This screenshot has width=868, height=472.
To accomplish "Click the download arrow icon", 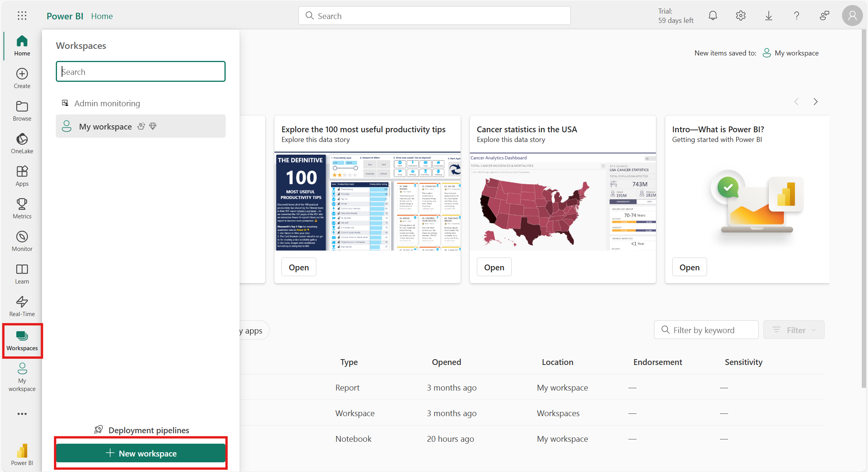I will 768,16.
